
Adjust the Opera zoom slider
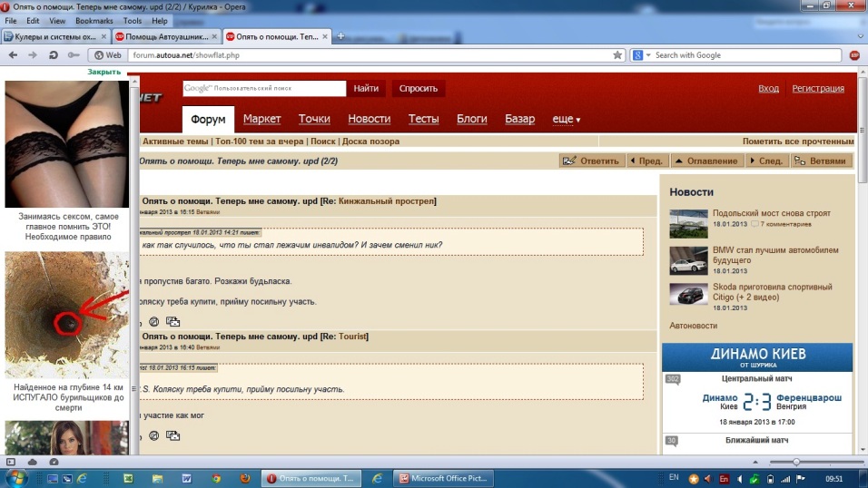pyautogui.click(x=796, y=462)
